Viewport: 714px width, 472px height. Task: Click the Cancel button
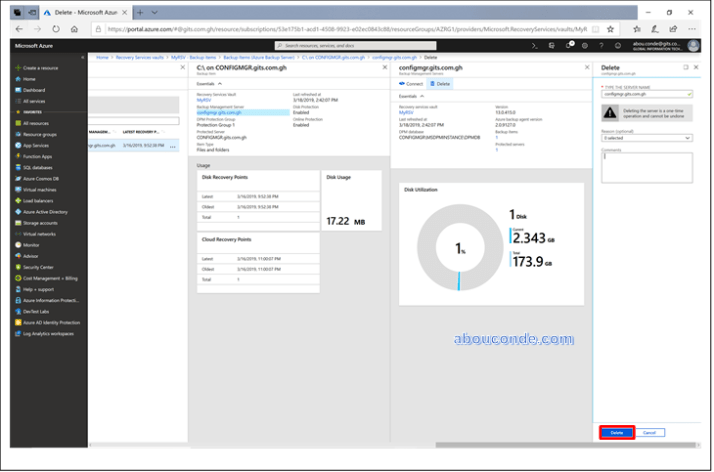648,432
